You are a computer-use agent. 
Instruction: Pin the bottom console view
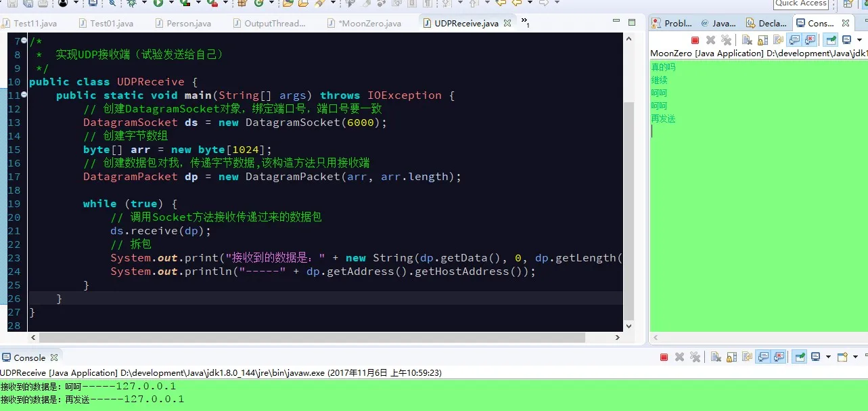(x=800, y=358)
